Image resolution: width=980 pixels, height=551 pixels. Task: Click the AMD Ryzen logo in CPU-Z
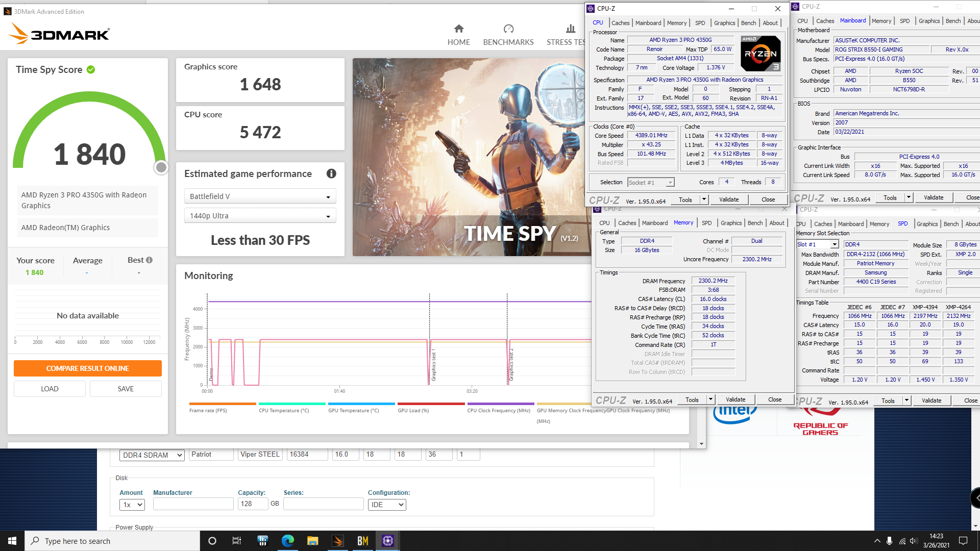pos(761,53)
